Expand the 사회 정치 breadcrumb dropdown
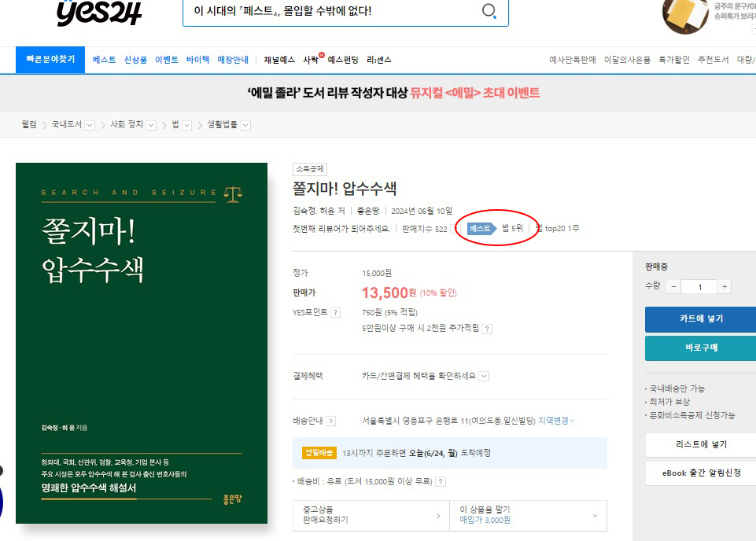The image size is (756, 541). (x=151, y=125)
